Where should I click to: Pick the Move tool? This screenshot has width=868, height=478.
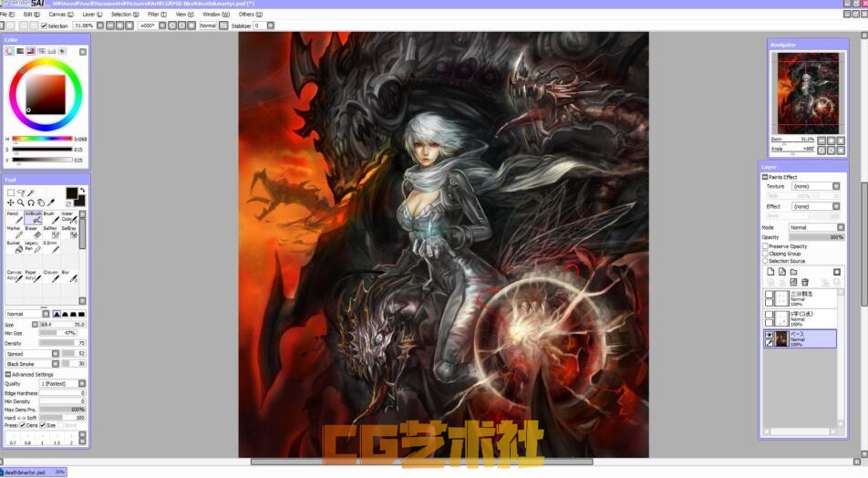click(x=11, y=203)
